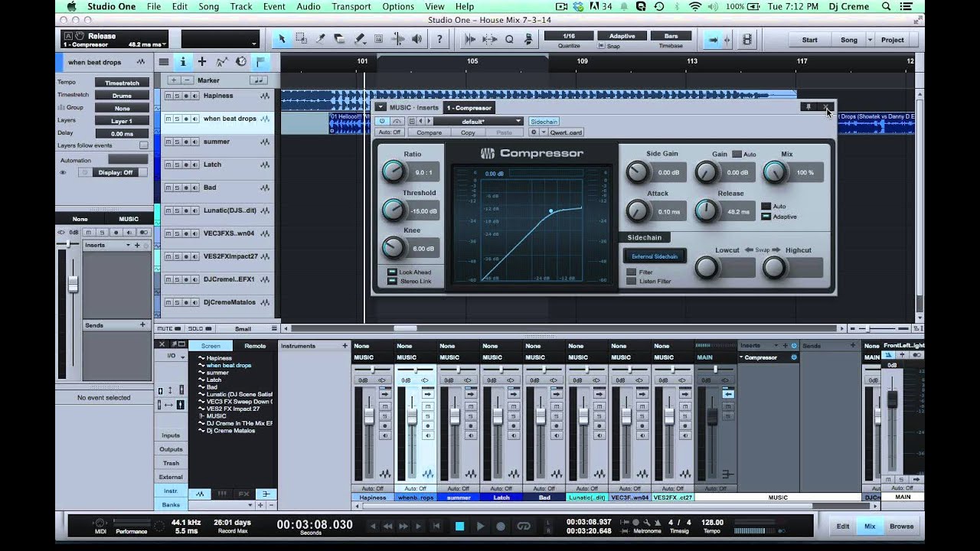
Task: Open the Timestretch Drums dropdown
Action: coord(122,96)
